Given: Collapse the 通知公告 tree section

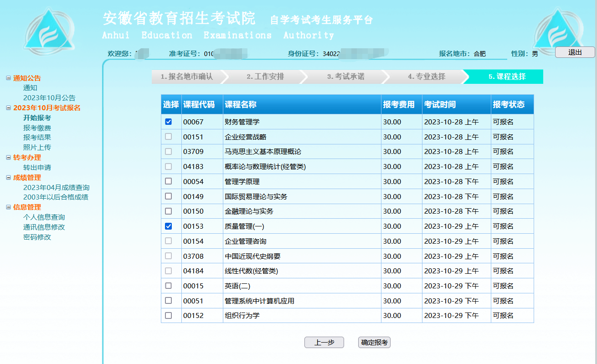Looking at the screenshot, I should click(8, 78).
